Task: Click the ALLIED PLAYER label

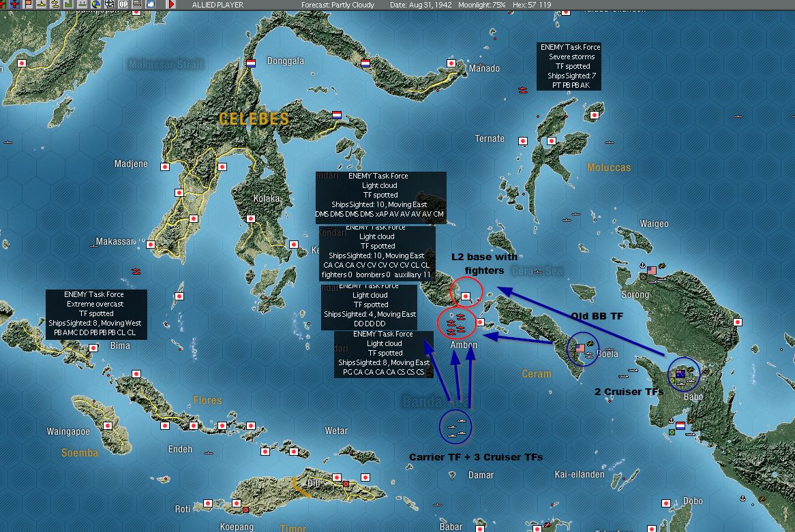Action: click(217, 5)
